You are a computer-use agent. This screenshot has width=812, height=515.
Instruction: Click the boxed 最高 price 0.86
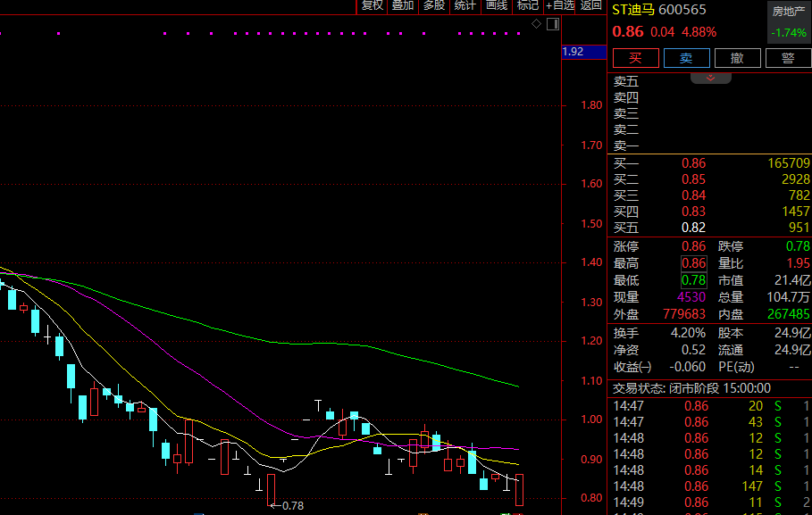tap(693, 263)
